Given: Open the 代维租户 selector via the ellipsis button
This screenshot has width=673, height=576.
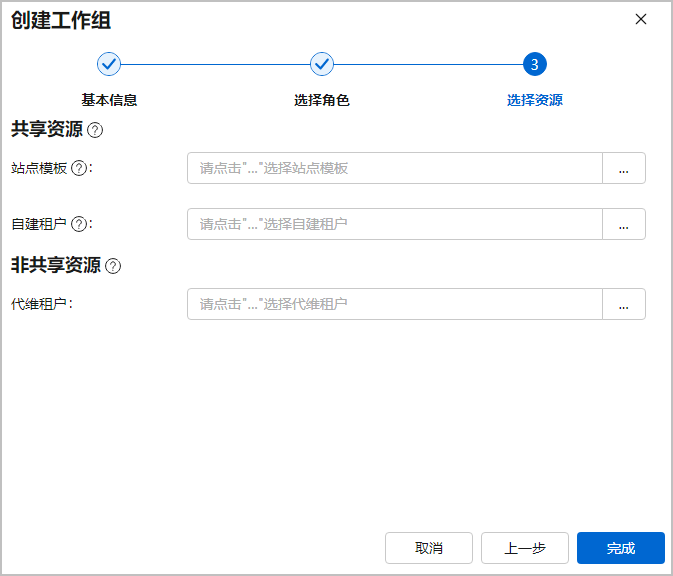Looking at the screenshot, I should tap(623, 304).
